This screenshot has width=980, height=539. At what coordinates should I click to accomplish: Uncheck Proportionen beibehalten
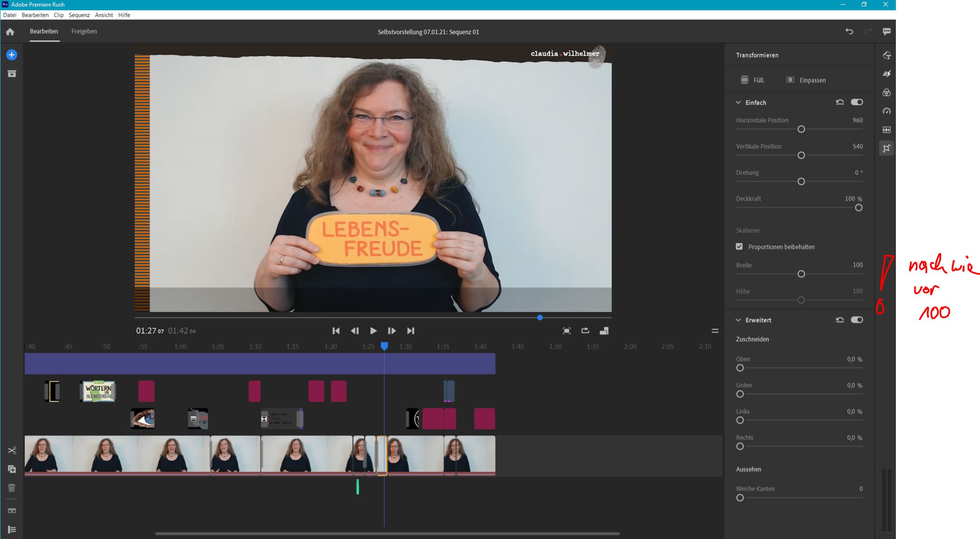[739, 247]
